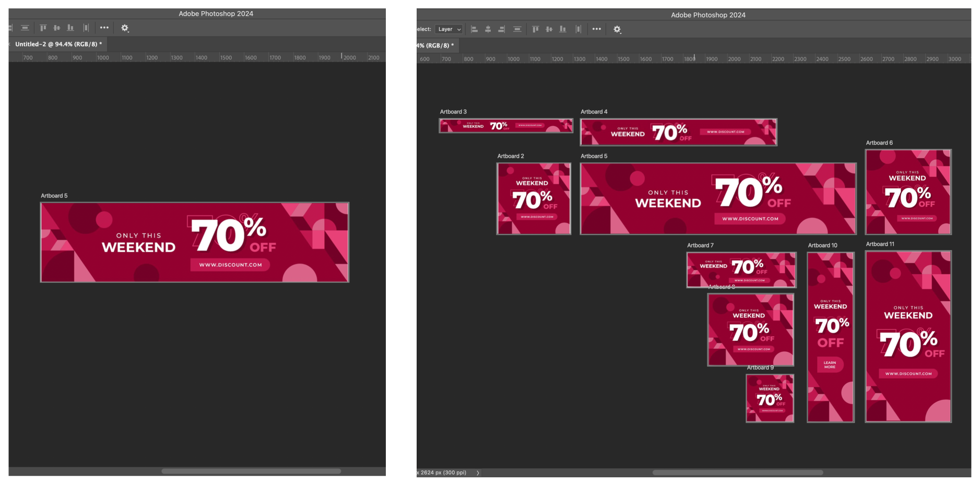Viewport: 980px width, 486px height.
Task: Click the alignment settings gear icon
Action: (x=617, y=29)
